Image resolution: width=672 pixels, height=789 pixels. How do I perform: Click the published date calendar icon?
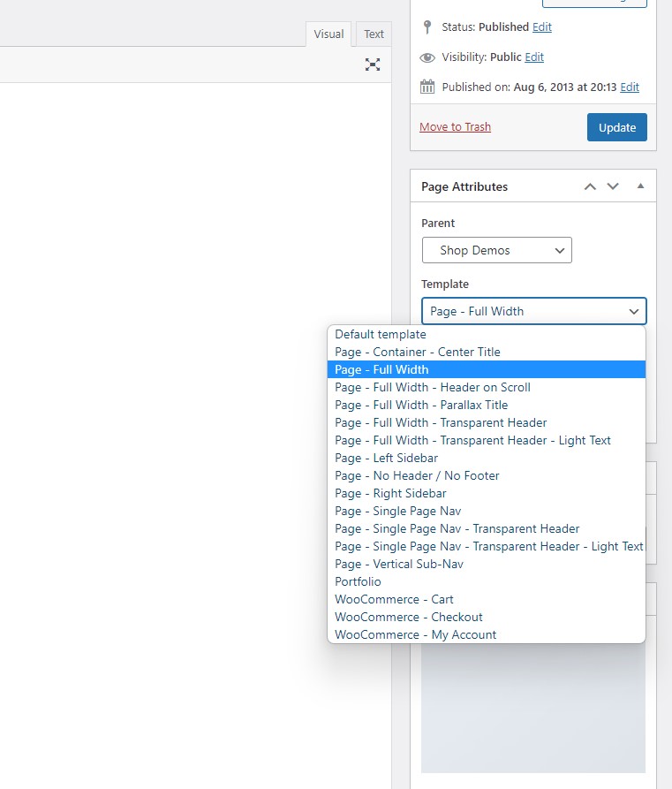click(x=427, y=87)
